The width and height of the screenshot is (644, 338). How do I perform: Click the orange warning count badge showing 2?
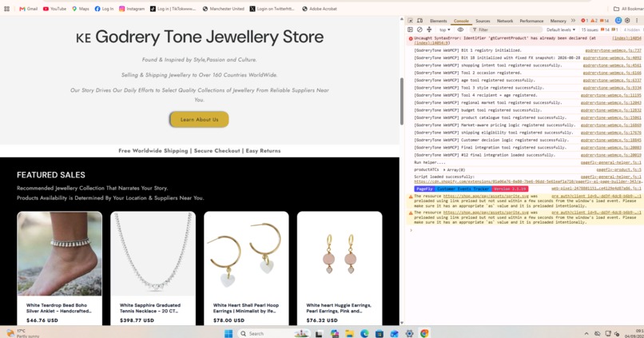click(x=594, y=21)
